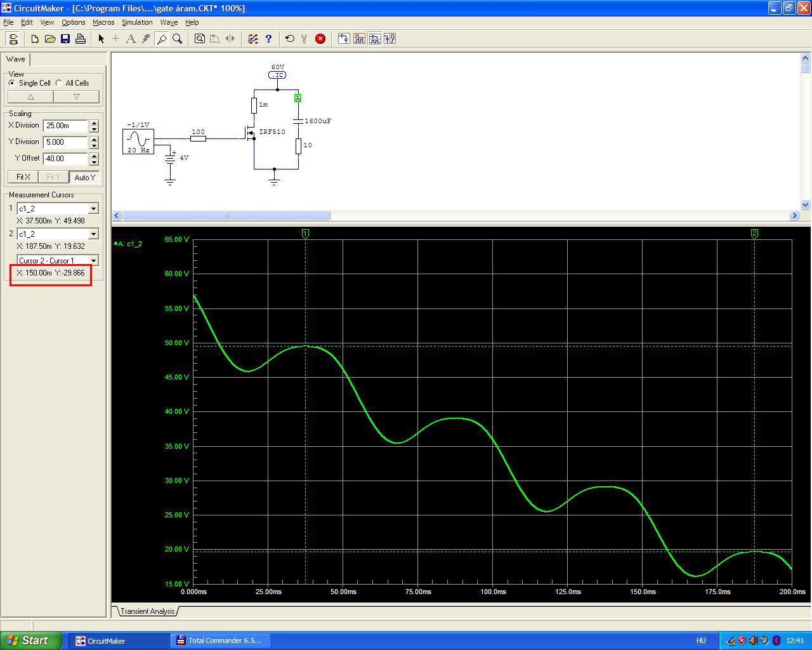This screenshot has height=650, width=812.
Task: Click the Mirror icon
Action: pos(230,39)
